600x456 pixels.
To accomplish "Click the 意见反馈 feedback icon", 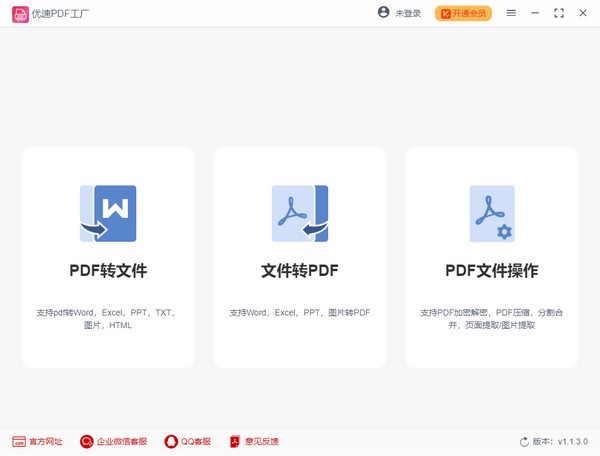I will point(235,441).
